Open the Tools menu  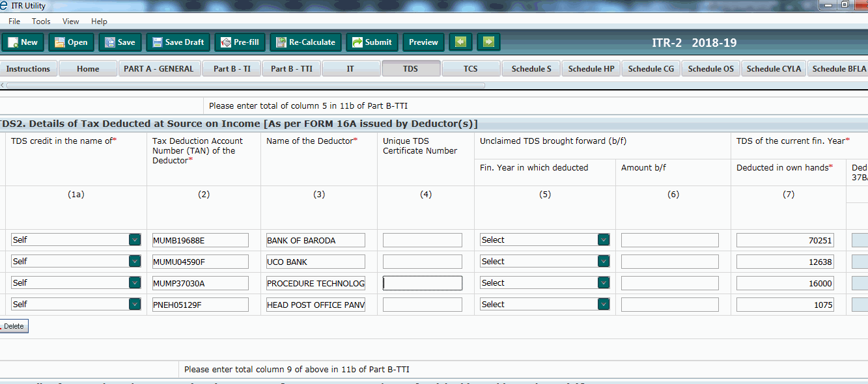pyautogui.click(x=41, y=21)
